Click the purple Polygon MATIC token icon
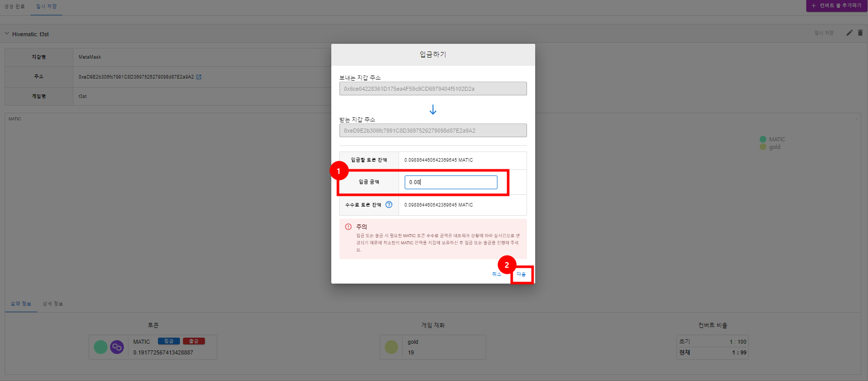The width and height of the screenshot is (868, 381). pos(117,347)
